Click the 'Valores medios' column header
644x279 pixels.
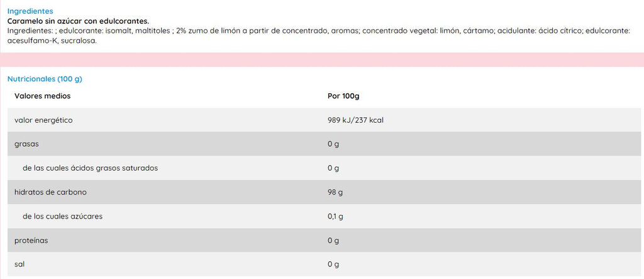point(42,96)
